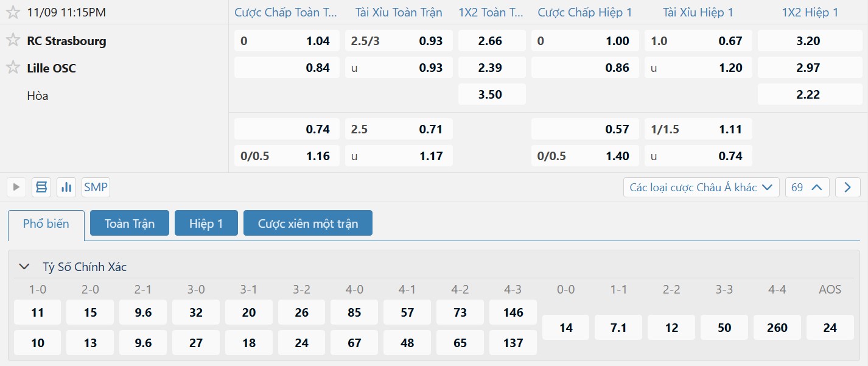Select 0-0 correct score odds 14

point(565,328)
